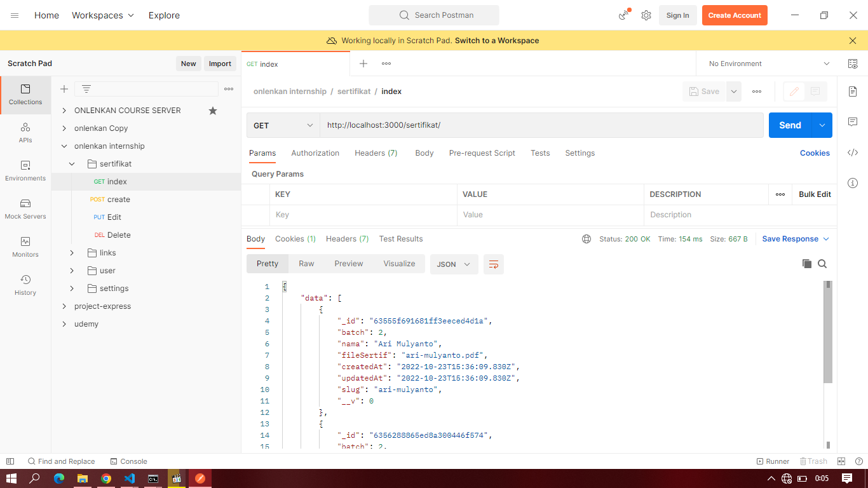
Task: Open the Comments pane icon
Action: point(853,122)
